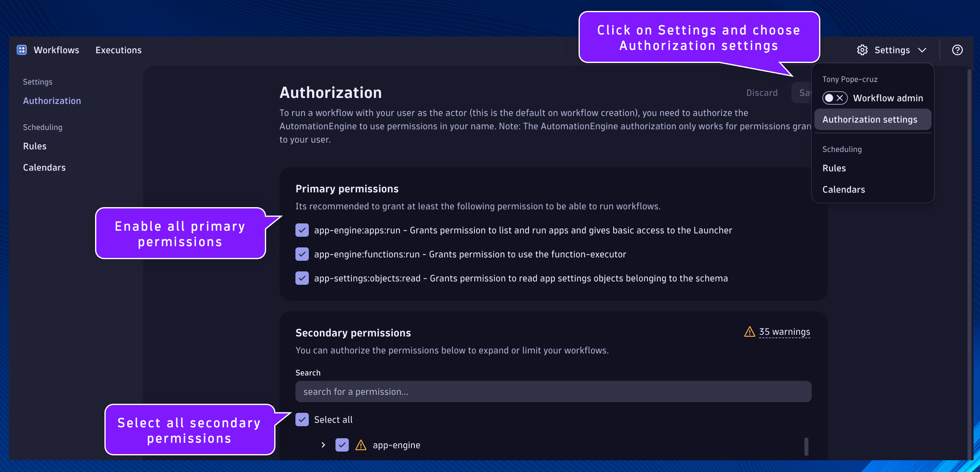Click the Workflows app logo icon
Viewport: 980px width, 472px height.
click(x=22, y=50)
